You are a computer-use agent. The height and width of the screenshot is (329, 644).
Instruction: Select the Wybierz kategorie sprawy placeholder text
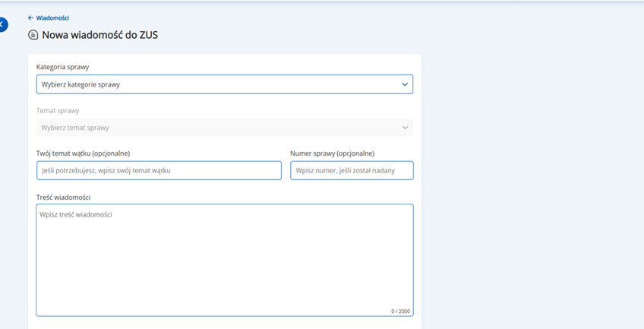(80, 84)
